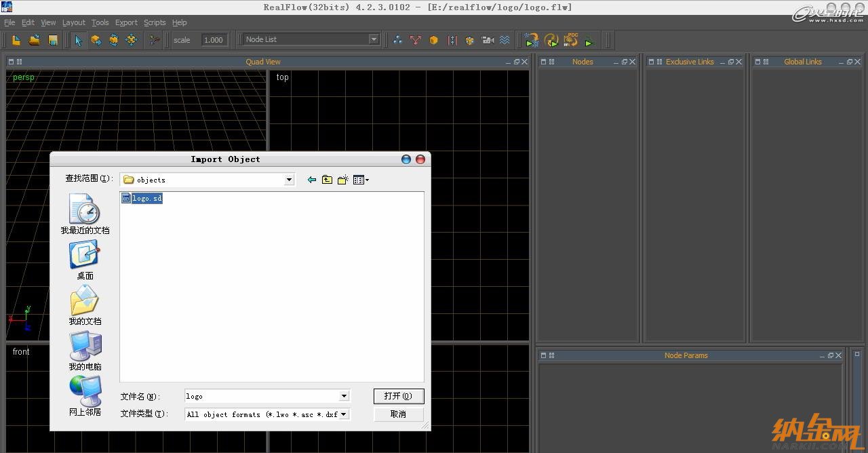Screen dimensions: 868x453
Task: Create new folder in Import dialog
Action: point(343,180)
